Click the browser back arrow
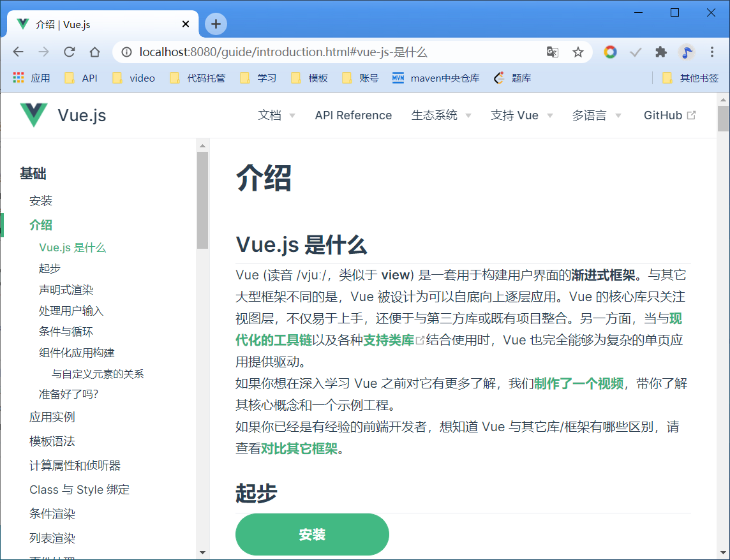Screen dimensions: 730x560 coord(18,52)
